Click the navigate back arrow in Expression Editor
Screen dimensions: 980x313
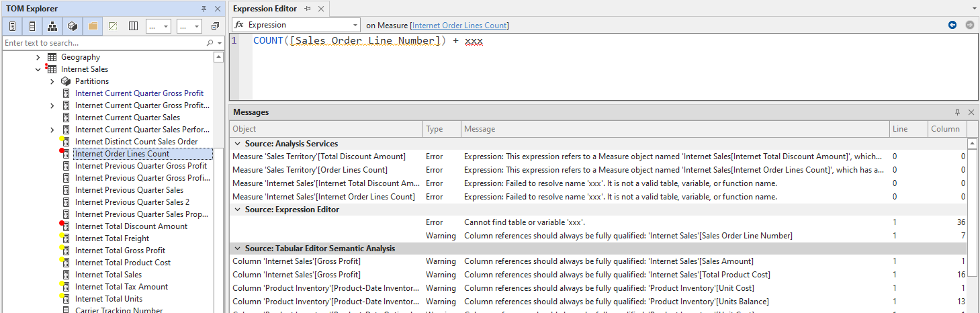pyautogui.click(x=952, y=25)
